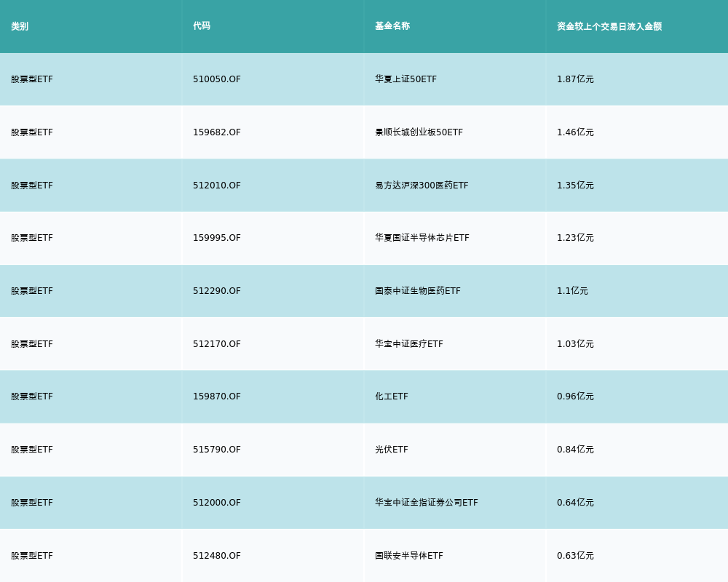Open 华宝中证全指证券公司ETF entry

427,503
